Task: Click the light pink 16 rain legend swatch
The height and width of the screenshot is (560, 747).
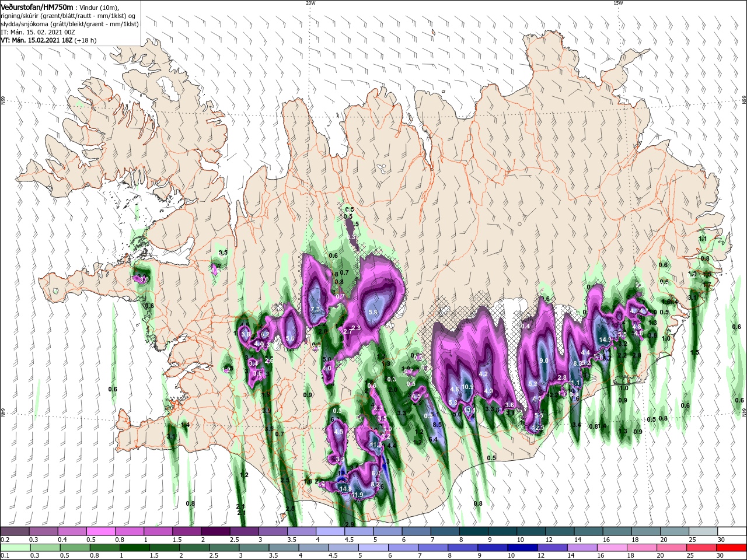Action: 611,548
